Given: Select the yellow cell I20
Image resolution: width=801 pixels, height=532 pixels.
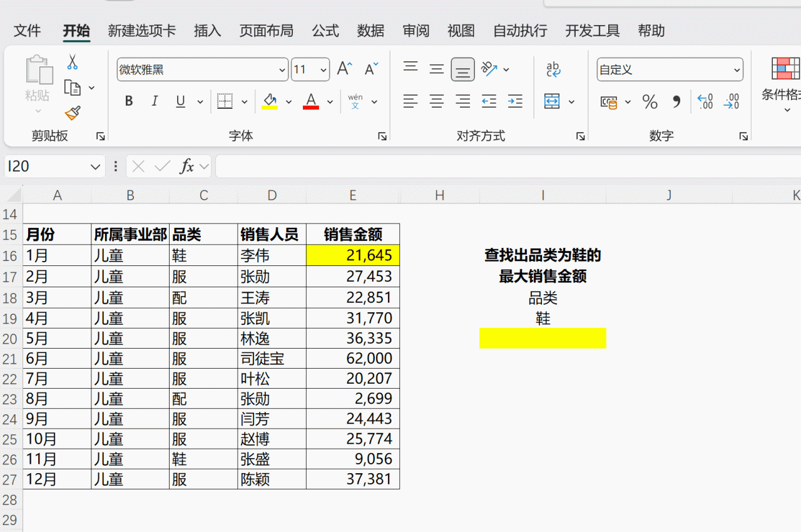Looking at the screenshot, I should point(543,338).
